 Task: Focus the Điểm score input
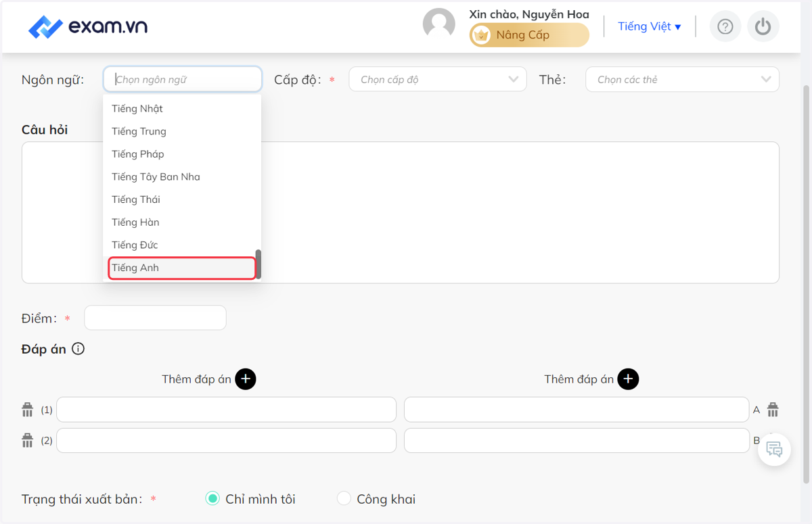point(155,318)
